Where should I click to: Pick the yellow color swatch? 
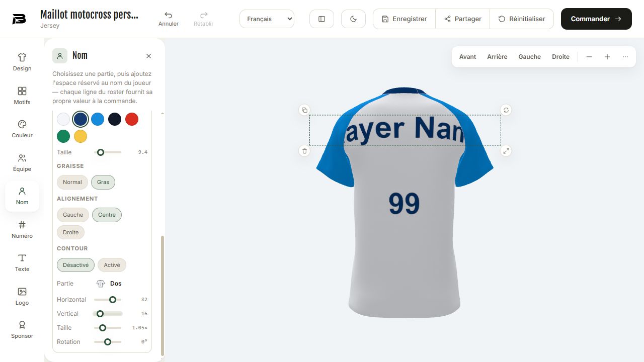click(80, 136)
